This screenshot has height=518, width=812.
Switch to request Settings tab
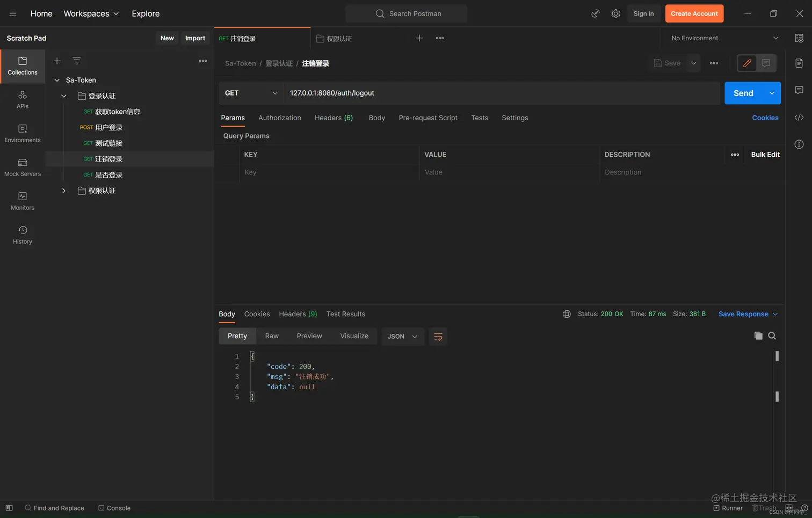tap(515, 118)
